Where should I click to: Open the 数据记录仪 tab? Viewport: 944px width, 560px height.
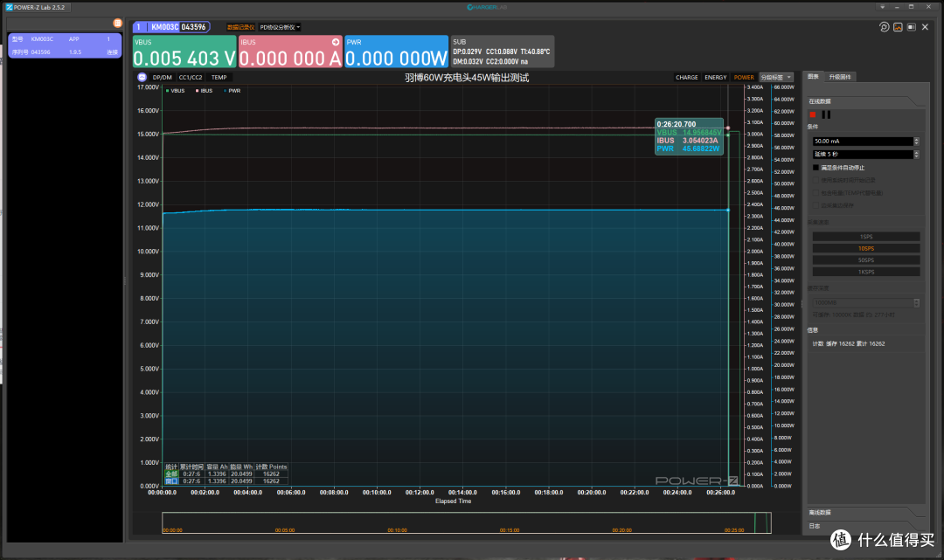pos(241,27)
